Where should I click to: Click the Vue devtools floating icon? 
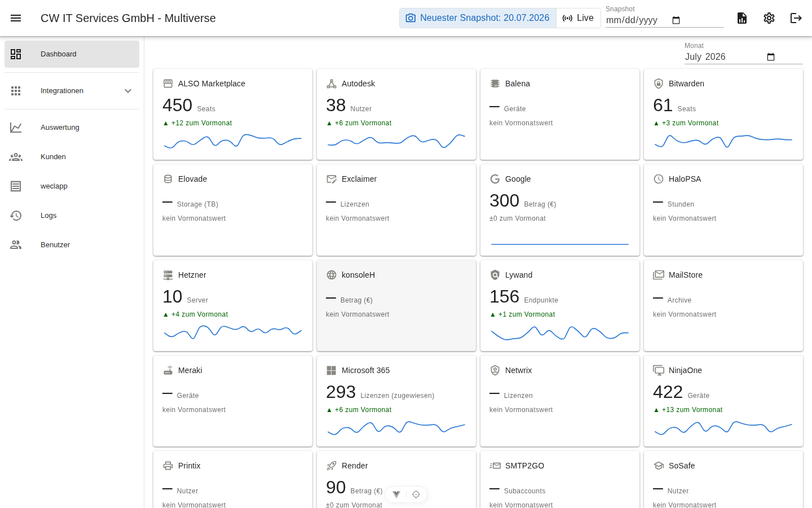396,494
